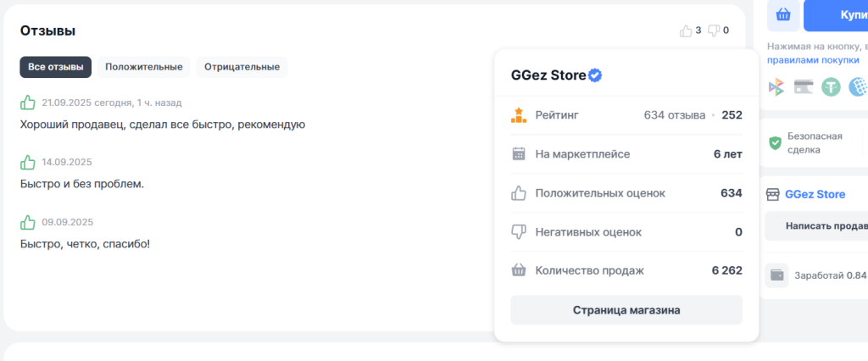Viewport: 868px width, 361px height.
Task: Click the rating podium icon in seller card
Action: [x=519, y=114]
